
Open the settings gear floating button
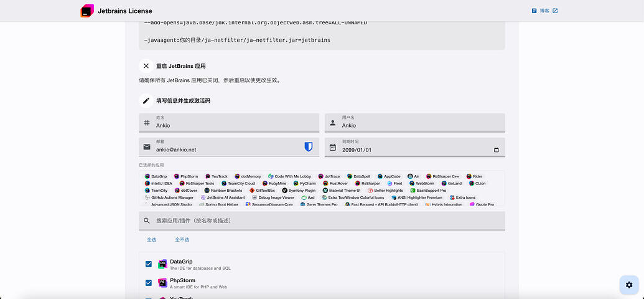[629, 285]
